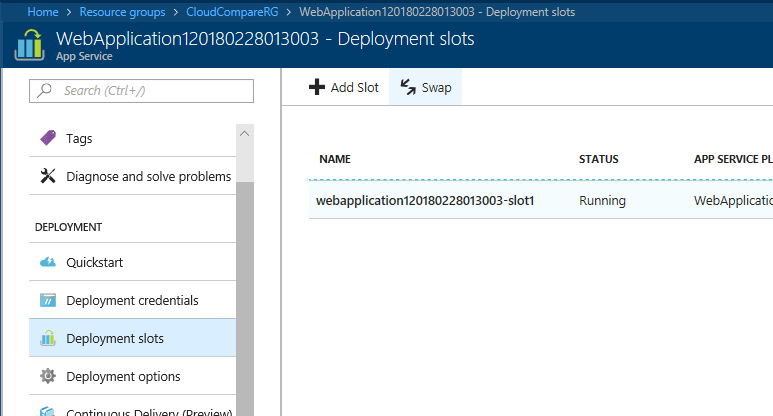Click the Deployment credentials icon
Image resolution: width=773 pixels, height=416 pixels.
48,300
